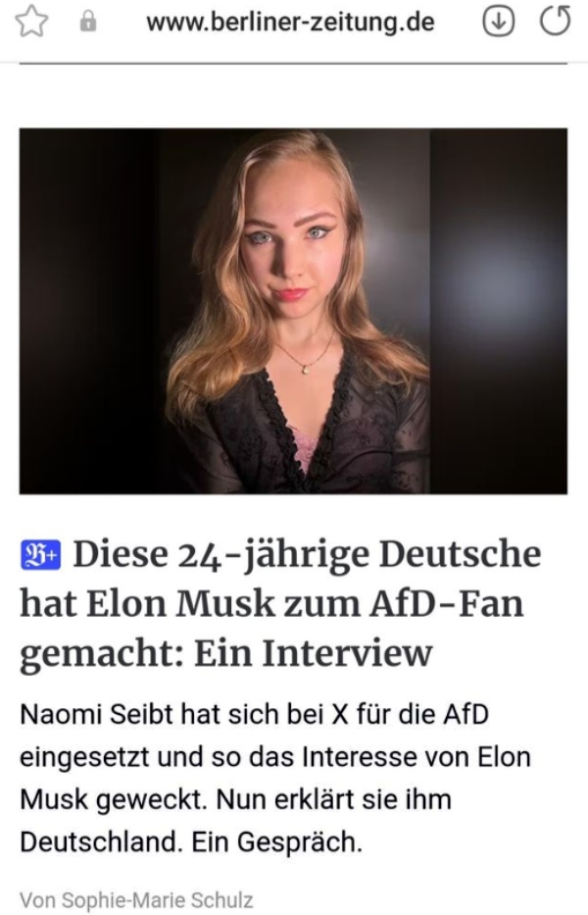This screenshot has width=588, height=915.
Task: Click 'gemacht: Ein Interview' in the headline
Action: tap(226, 654)
